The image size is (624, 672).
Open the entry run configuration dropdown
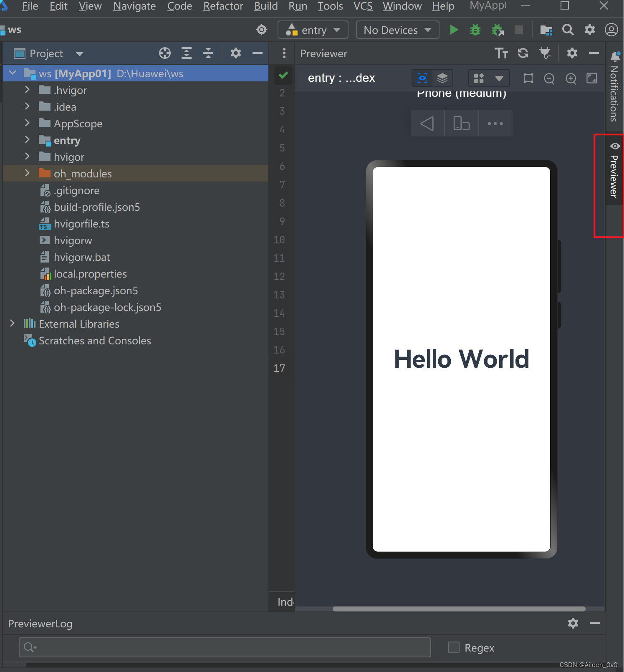click(x=313, y=30)
